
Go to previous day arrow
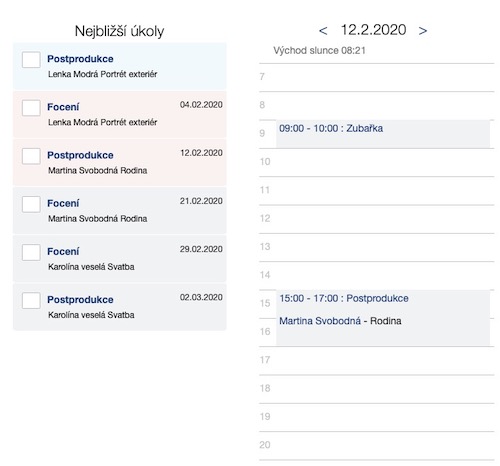point(323,31)
